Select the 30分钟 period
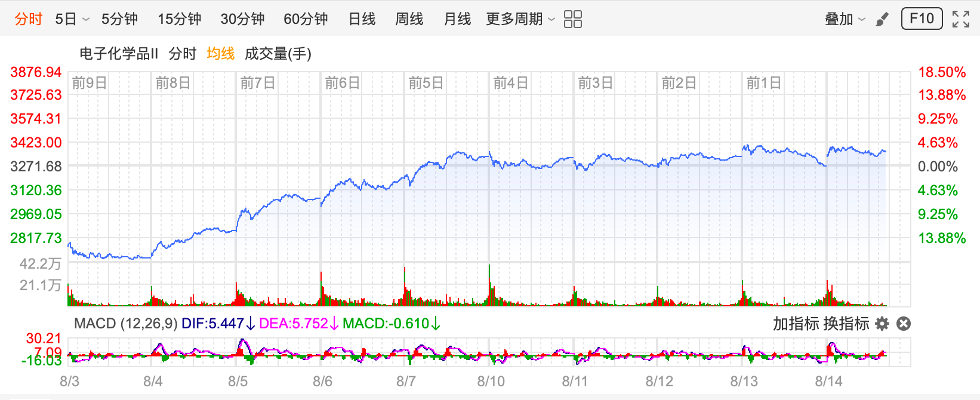Viewport: 980px width, 400px height. (x=242, y=19)
